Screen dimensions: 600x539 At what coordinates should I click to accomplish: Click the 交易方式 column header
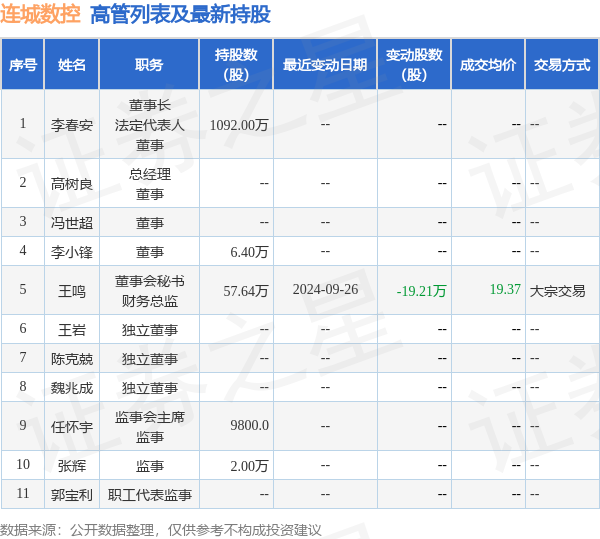pyautogui.click(x=562, y=65)
